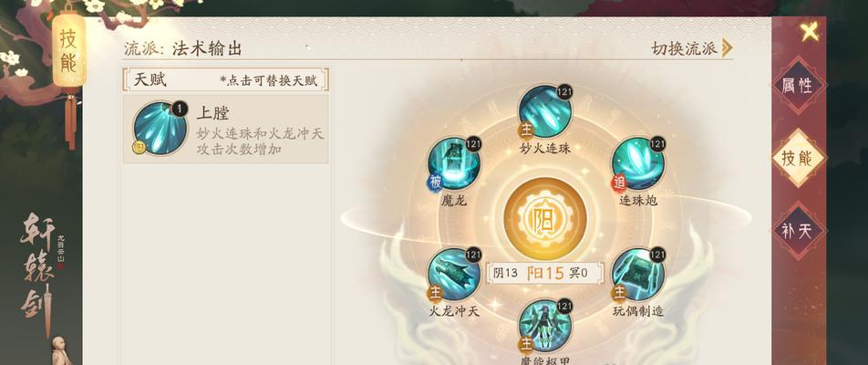
Task: Click the 上膛 talent entry to replace
Action: point(226,129)
